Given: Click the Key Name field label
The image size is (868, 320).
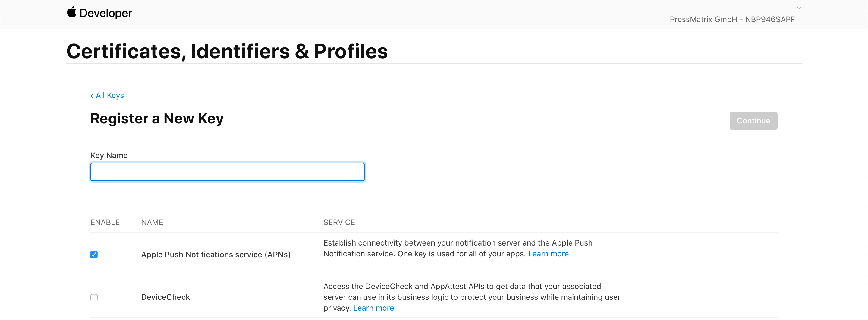Looking at the screenshot, I should tap(109, 155).
